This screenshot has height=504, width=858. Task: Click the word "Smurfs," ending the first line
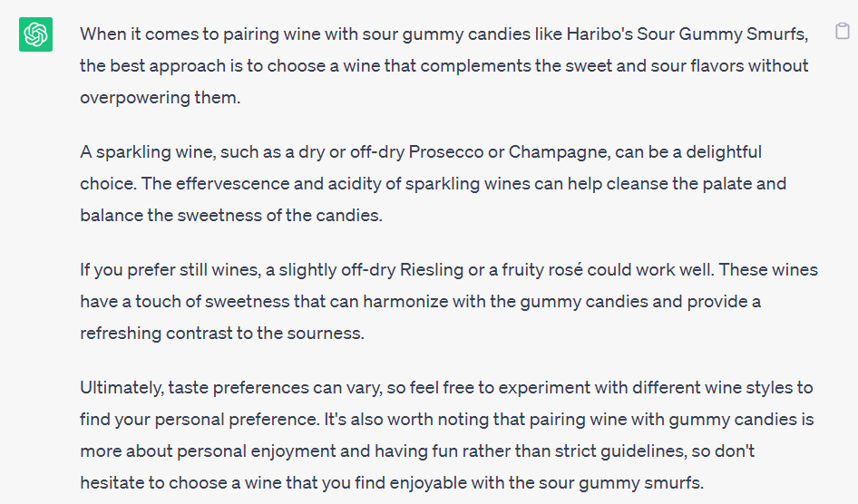(777, 34)
